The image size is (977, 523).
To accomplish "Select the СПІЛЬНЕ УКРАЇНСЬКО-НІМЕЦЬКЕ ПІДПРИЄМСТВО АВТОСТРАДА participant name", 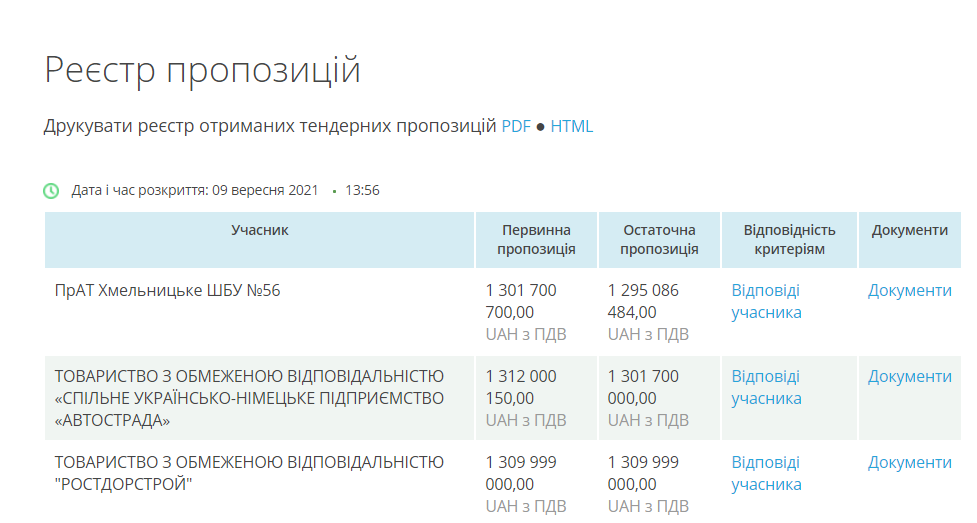I will (x=249, y=398).
